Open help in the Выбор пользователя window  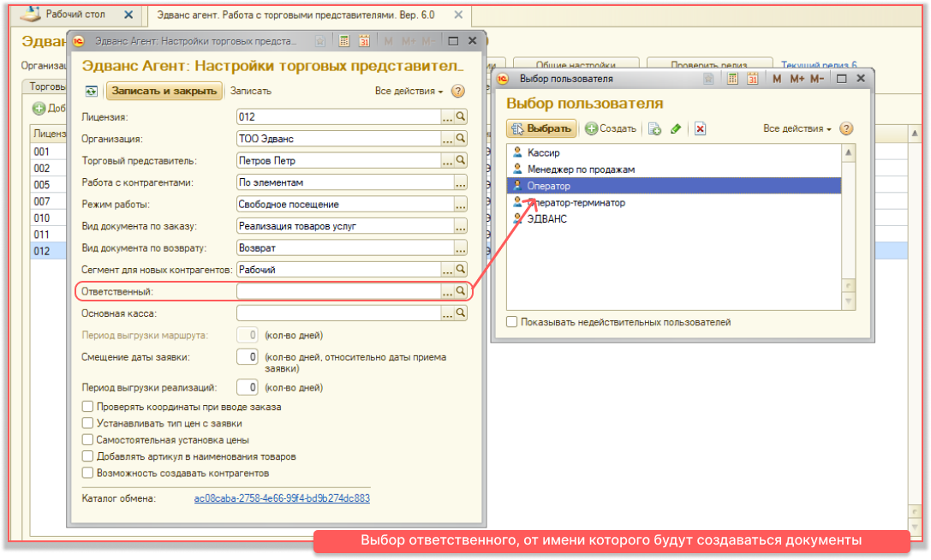coord(846,128)
